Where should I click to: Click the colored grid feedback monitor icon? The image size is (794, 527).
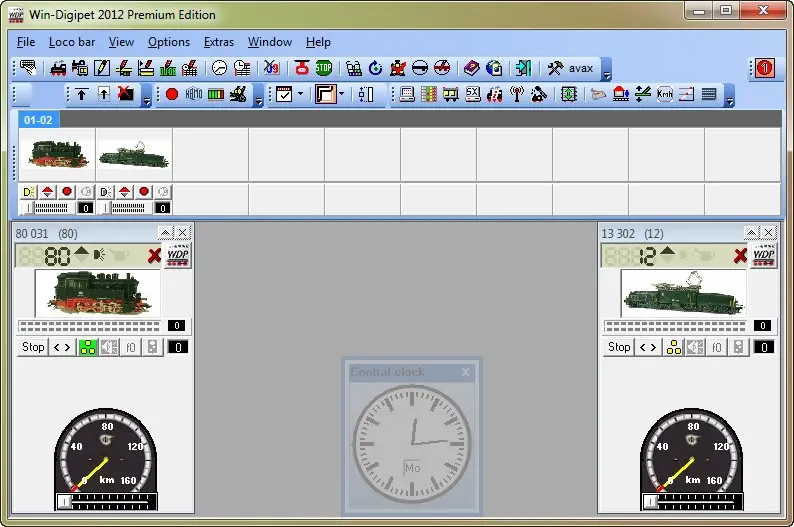click(428, 94)
